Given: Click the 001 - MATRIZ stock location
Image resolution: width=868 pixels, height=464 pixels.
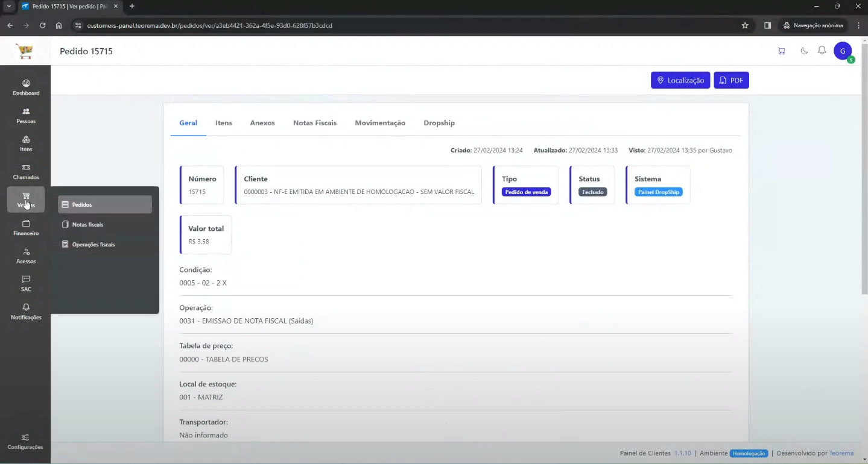Looking at the screenshot, I should [201, 397].
